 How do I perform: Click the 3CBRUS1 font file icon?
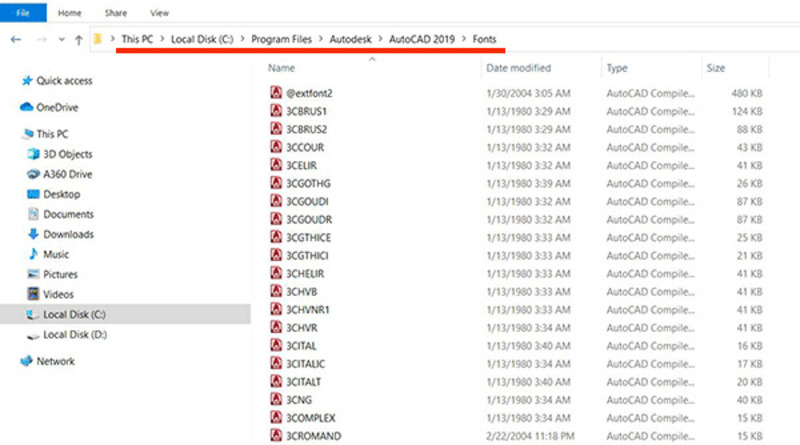click(x=276, y=110)
